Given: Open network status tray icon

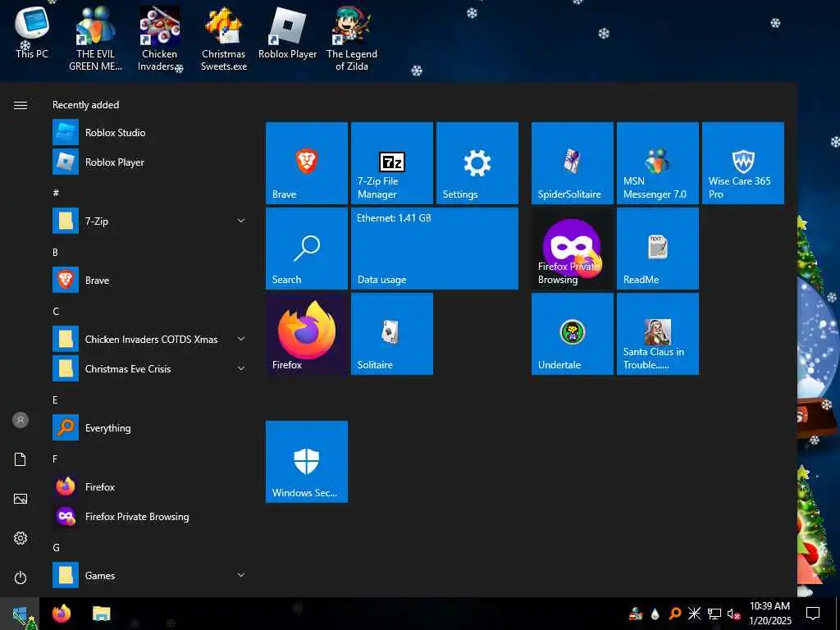Looking at the screenshot, I should pyautogui.click(x=714, y=614).
